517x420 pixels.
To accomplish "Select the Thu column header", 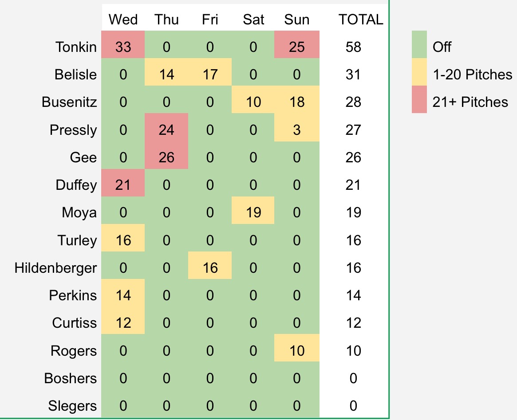I will click(166, 20).
